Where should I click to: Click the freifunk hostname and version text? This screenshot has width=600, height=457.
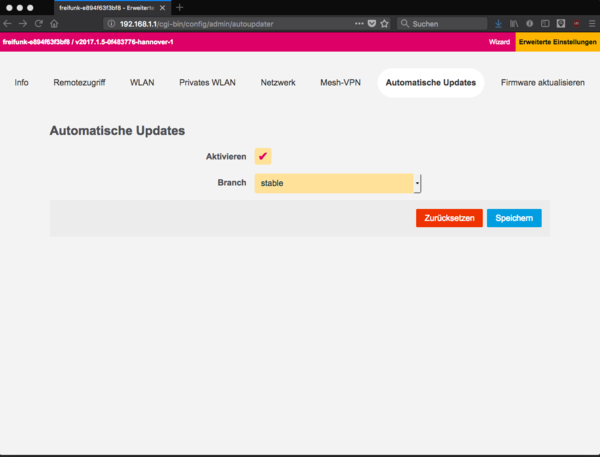[x=88, y=42]
